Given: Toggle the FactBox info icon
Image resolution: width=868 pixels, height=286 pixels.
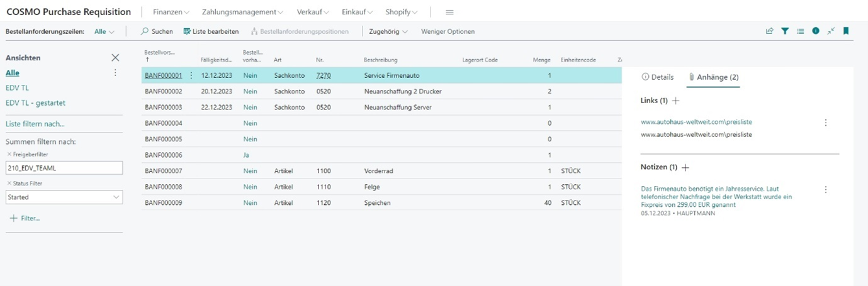Looking at the screenshot, I should coord(816,31).
